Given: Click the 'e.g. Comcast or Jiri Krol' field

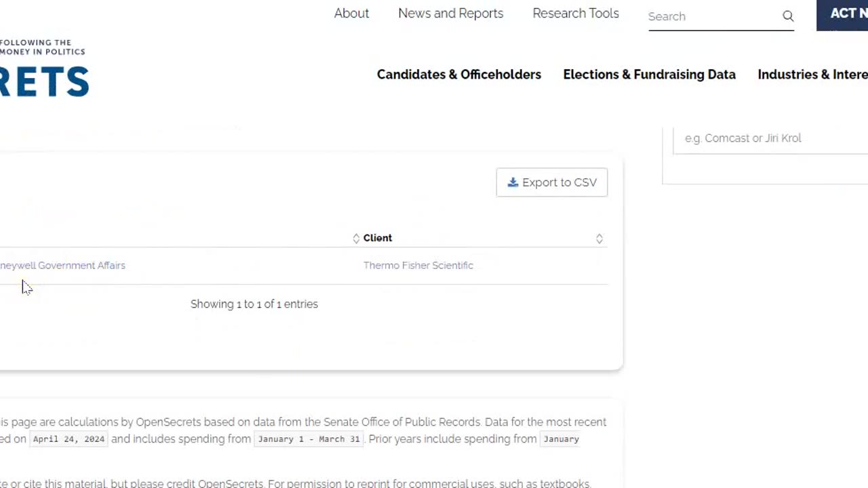Looking at the screenshot, I should [x=770, y=138].
